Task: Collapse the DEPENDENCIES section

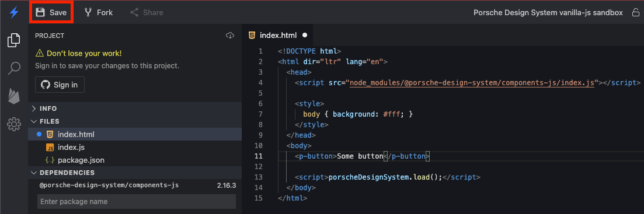Action: 135,173
